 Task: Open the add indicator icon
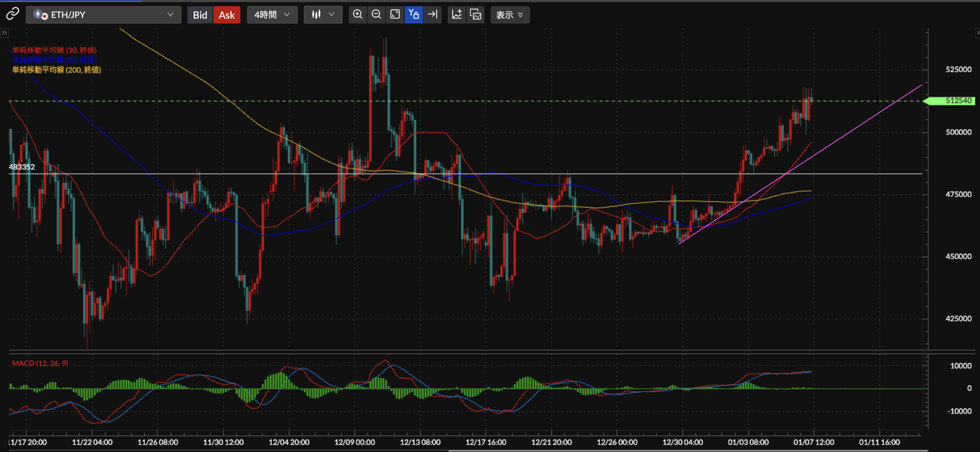click(457, 14)
